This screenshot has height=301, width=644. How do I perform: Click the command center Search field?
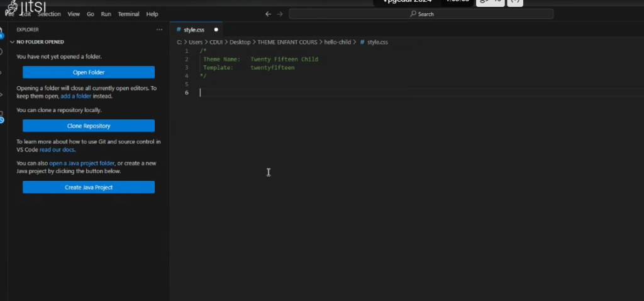click(x=421, y=14)
